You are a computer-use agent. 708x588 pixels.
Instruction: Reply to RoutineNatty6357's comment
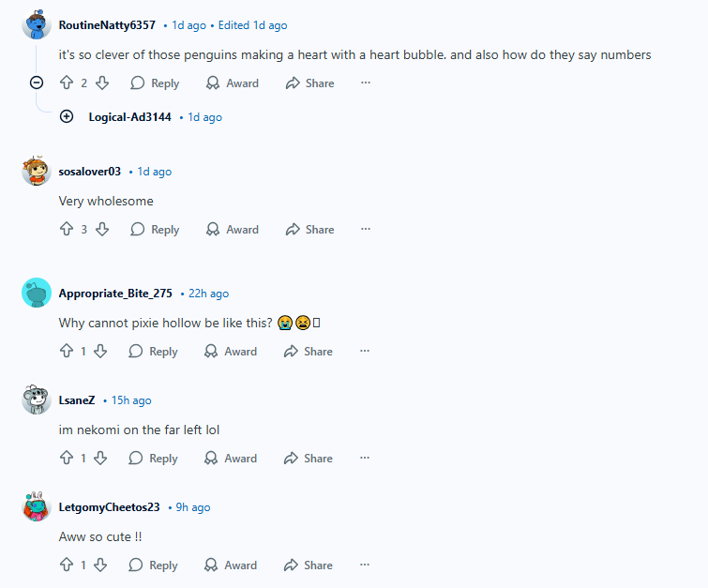pyautogui.click(x=155, y=83)
